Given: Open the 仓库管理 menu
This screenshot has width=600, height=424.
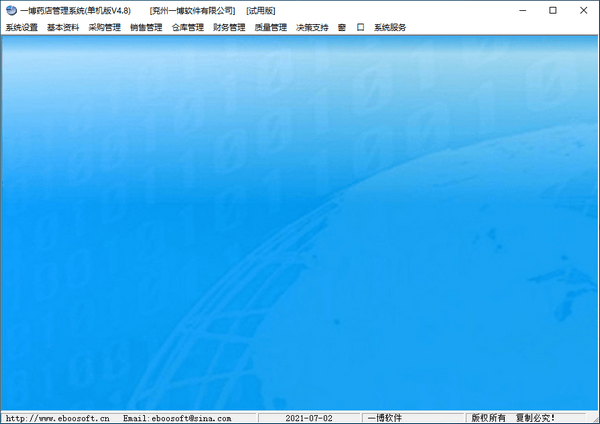Looking at the screenshot, I should pyautogui.click(x=187, y=28).
